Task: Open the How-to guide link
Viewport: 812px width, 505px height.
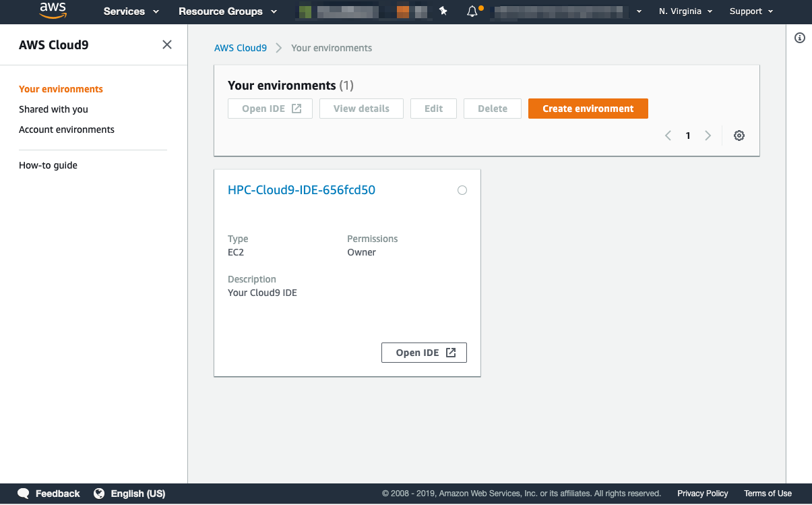Action: click(48, 165)
